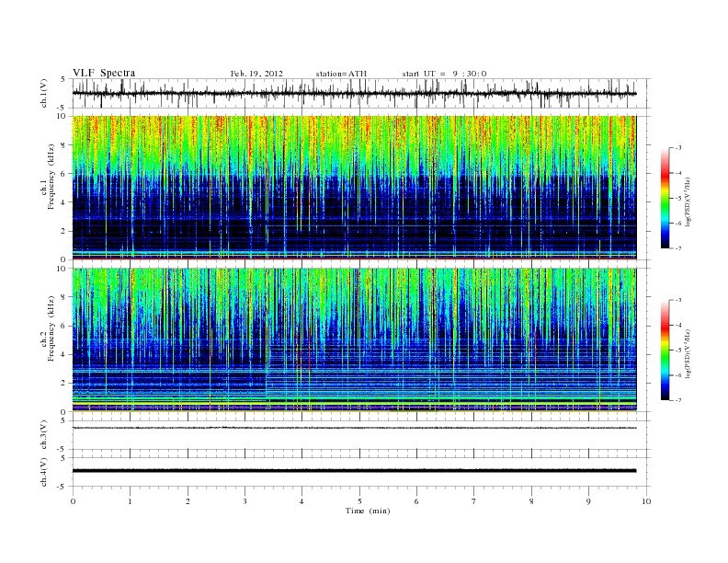Click the 2 kHz tick on ch.1 frequency axis

64,231
